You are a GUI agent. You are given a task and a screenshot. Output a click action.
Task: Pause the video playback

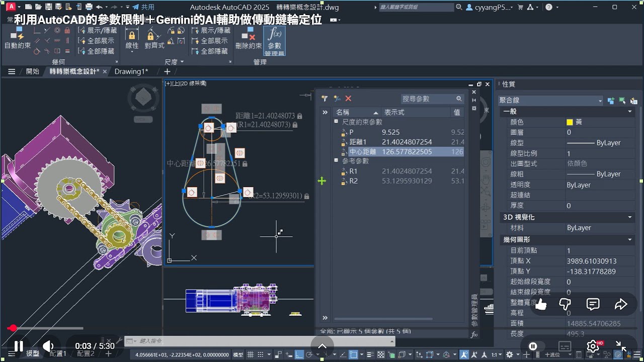point(19,346)
